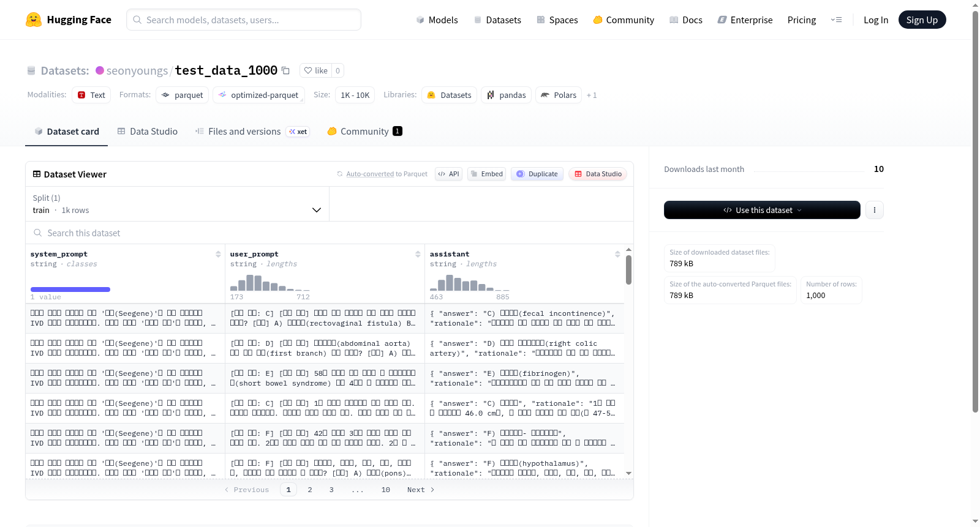This screenshot has height=527, width=980.
Task: Select the 1K - 10K size tag
Action: pos(355,95)
